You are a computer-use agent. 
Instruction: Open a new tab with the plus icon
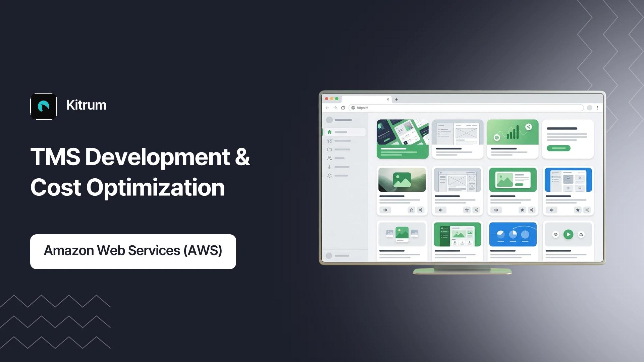click(396, 99)
